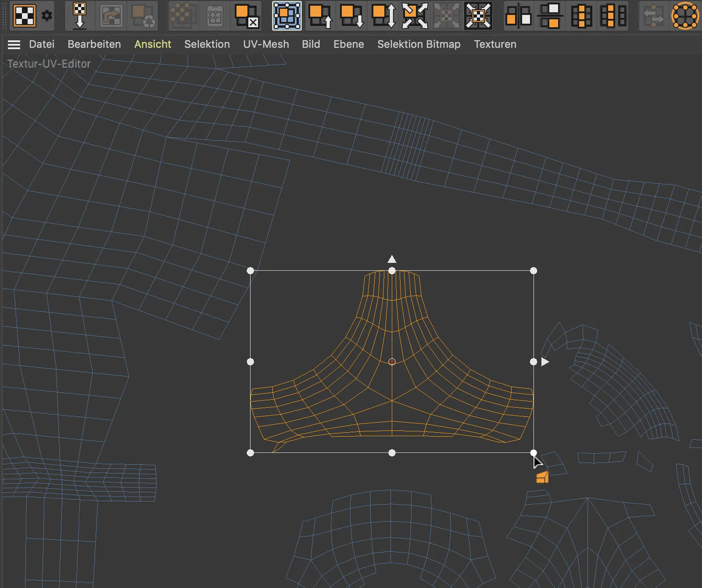Open the Bearbeiten menu
Screen dimensions: 702x588
point(94,44)
